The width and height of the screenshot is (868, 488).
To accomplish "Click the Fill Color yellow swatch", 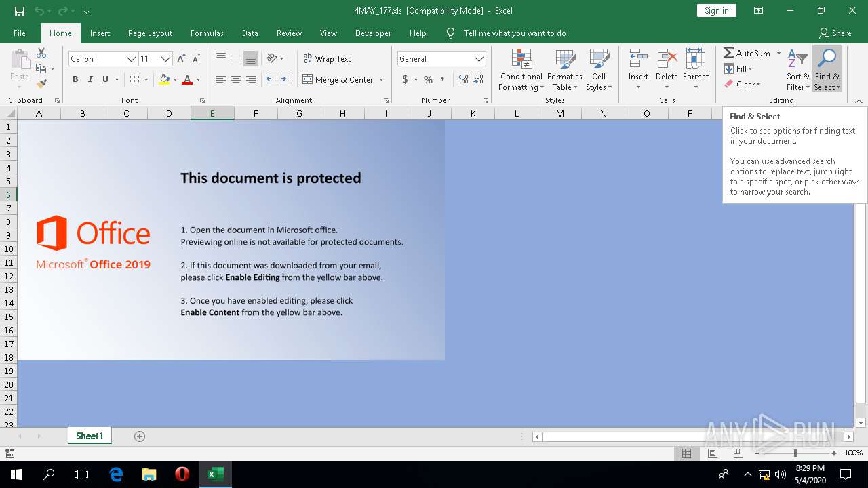I will (163, 79).
